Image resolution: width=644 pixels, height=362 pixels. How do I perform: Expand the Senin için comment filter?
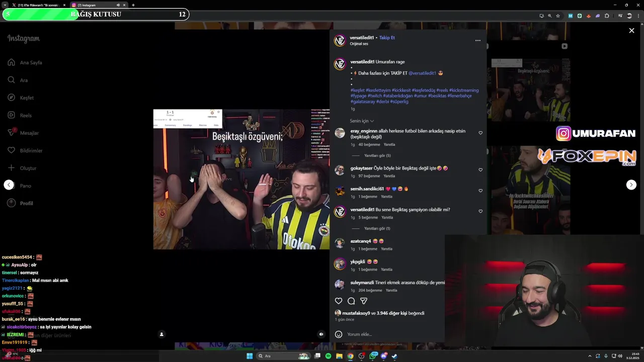[x=362, y=121]
